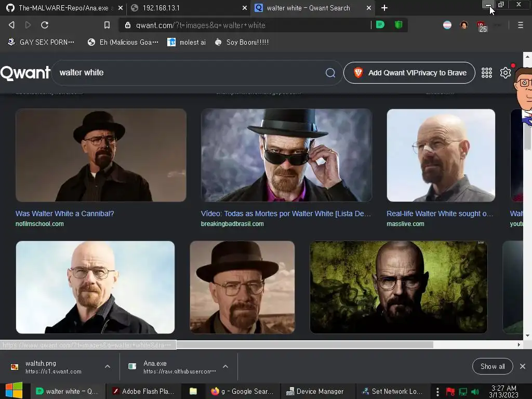Open Qwant apps grid icon

tap(486, 73)
